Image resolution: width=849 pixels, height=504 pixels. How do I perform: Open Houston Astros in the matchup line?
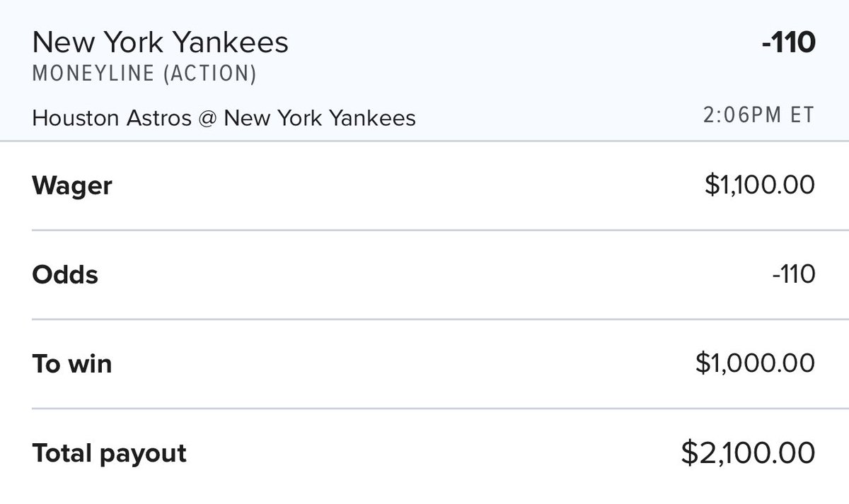[111, 117]
